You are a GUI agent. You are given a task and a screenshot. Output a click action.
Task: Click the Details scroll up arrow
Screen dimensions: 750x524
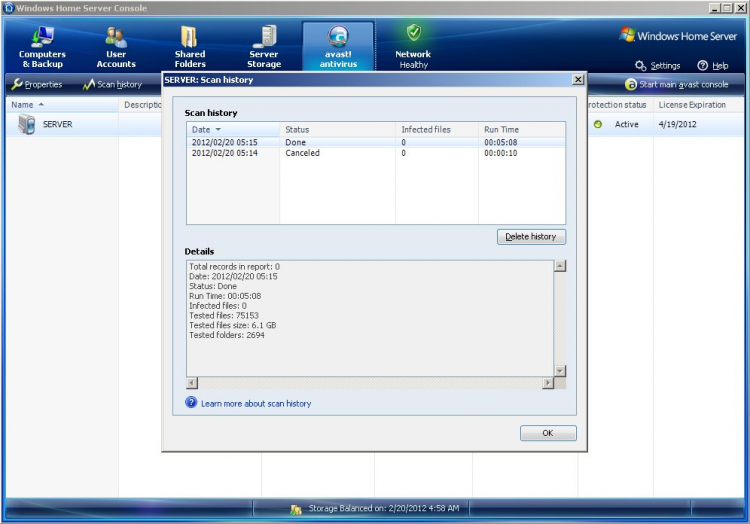560,266
